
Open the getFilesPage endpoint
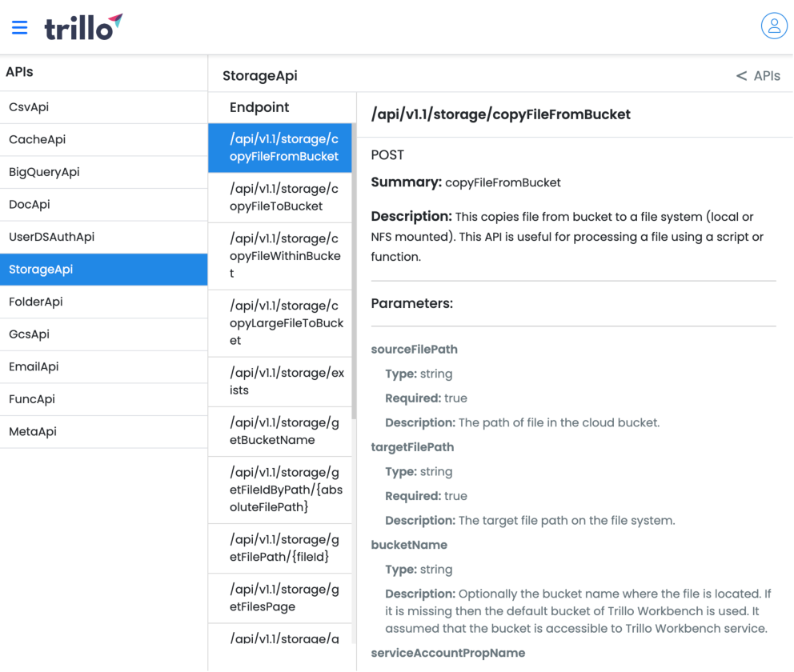click(x=280, y=598)
